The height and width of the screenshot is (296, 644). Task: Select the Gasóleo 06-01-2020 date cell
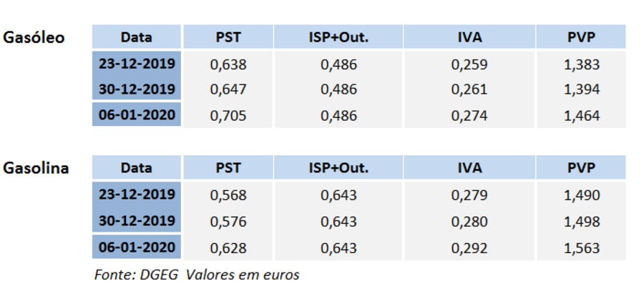(137, 115)
